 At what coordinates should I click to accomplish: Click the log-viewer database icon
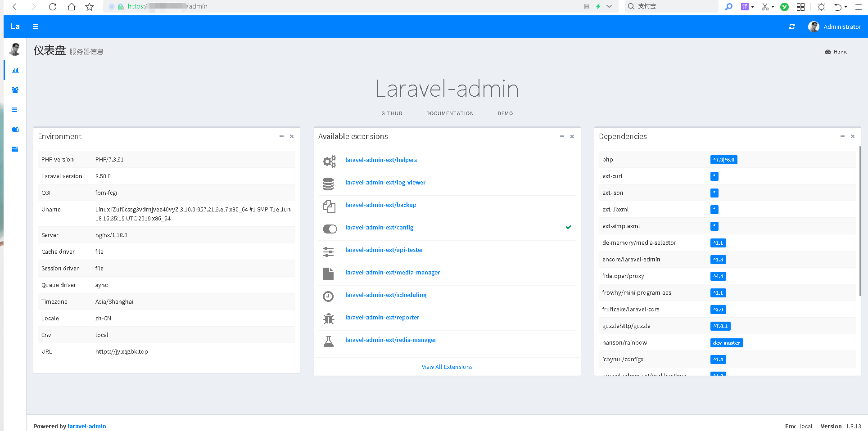[x=328, y=184]
